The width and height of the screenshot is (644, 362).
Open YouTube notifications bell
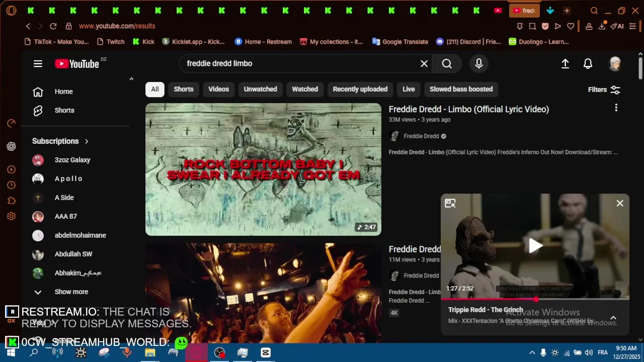tap(588, 63)
